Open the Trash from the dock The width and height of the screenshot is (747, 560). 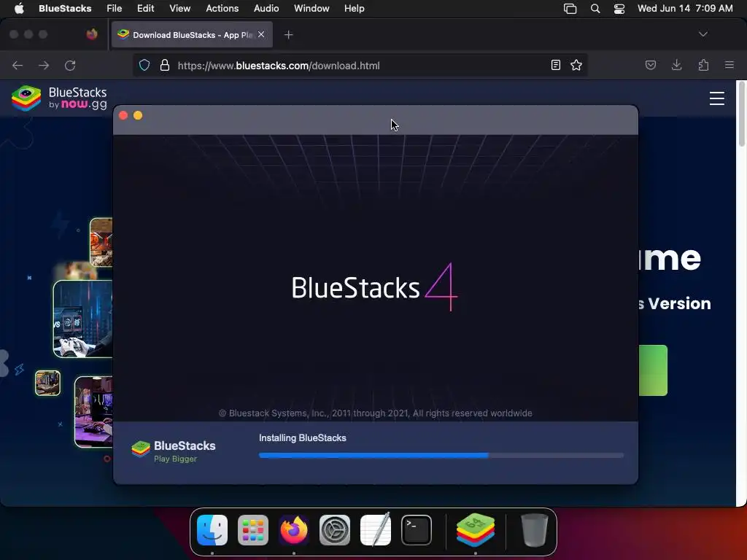535,530
